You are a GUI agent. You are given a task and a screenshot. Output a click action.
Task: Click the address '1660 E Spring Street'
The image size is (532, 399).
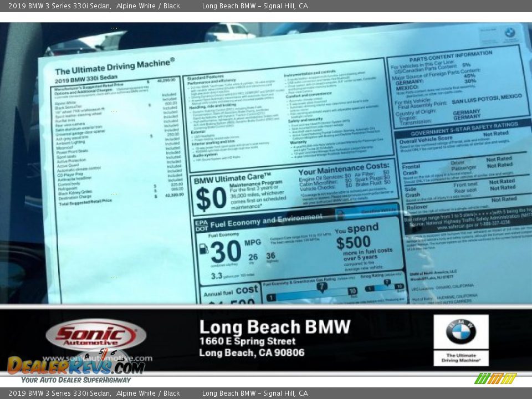(x=247, y=341)
